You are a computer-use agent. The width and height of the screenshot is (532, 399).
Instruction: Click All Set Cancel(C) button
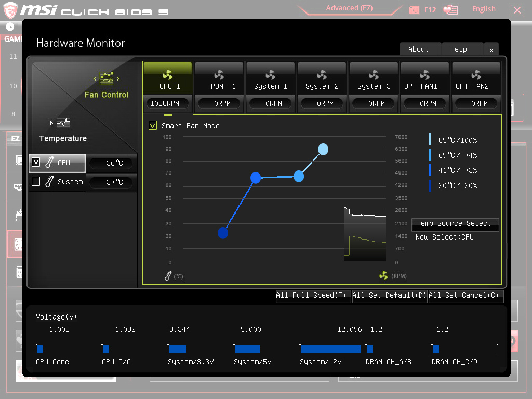pos(466,296)
